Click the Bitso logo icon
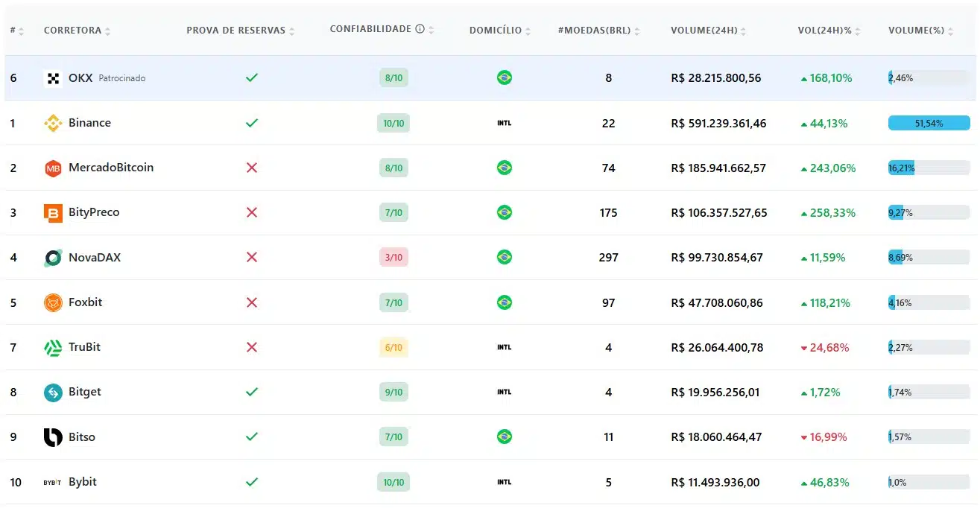The height and width of the screenshot is (508, 980). pyautogui.click(x=53, y=437)
